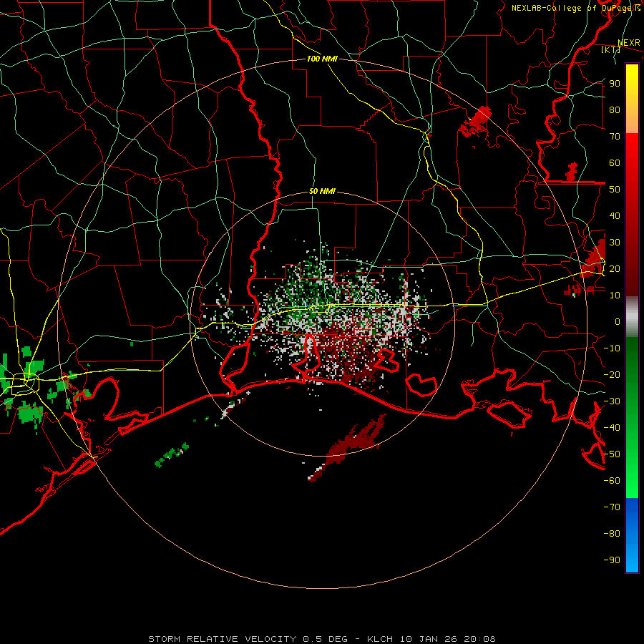The width and height of the screenshot is (644, 644).
Task: Select the 60 value on velocity scale
Action: click(x=615, y=162)
